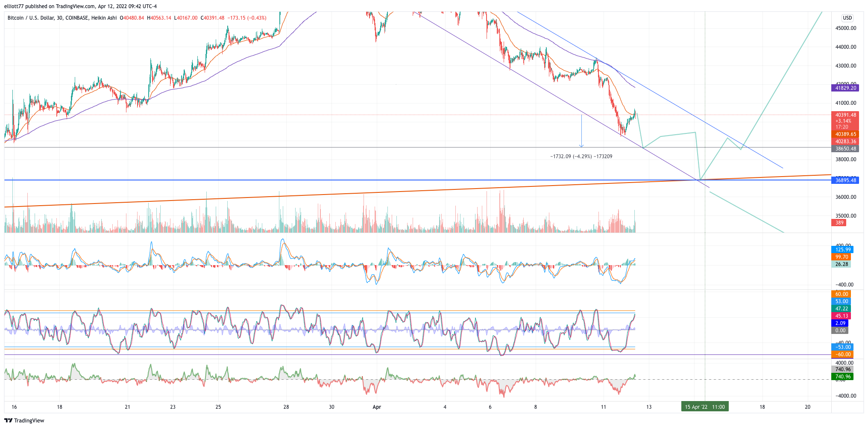Click the date 23 on the time axis

(x=173, y=407)
